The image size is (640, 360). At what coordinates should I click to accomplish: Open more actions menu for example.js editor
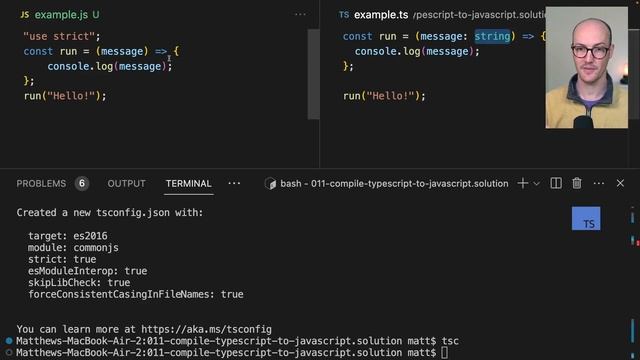point(300,15)
